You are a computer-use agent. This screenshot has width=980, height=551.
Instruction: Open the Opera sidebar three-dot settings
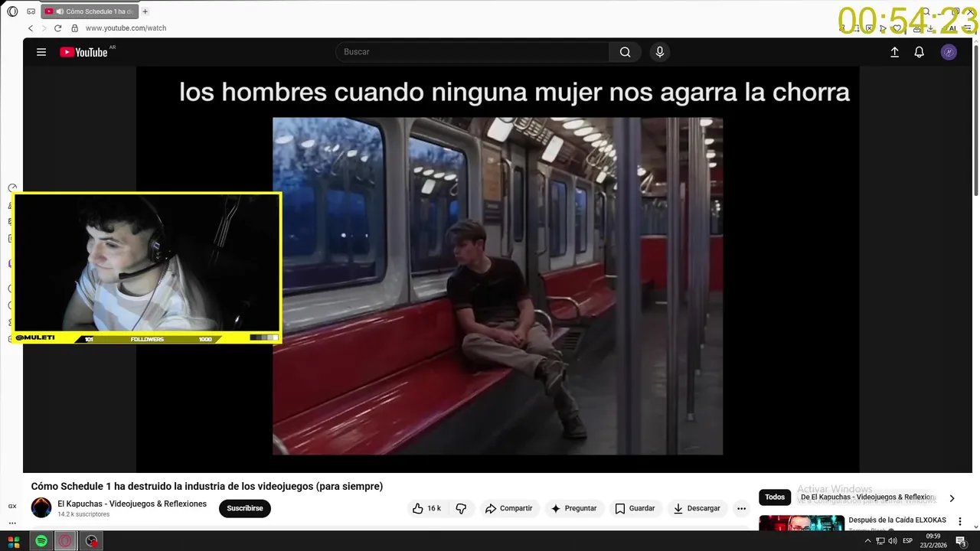pos(12,523)
